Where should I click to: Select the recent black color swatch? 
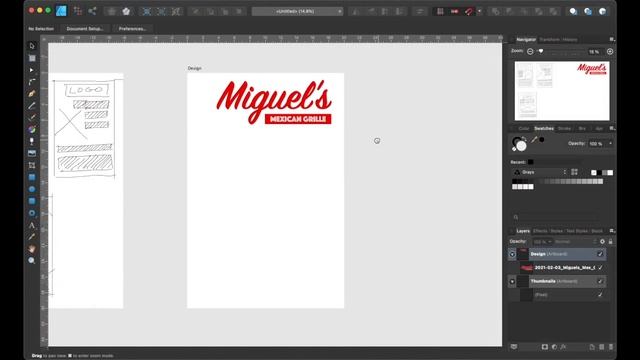point(531,162)
